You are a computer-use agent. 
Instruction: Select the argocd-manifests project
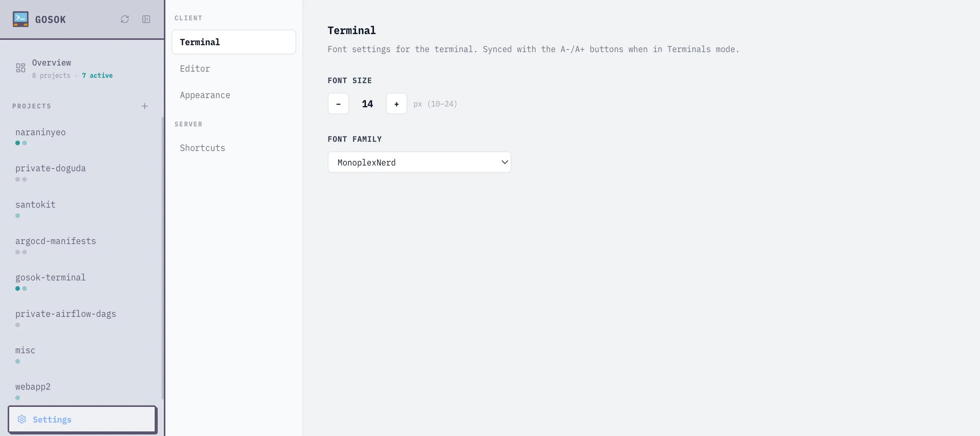(56, 241)
